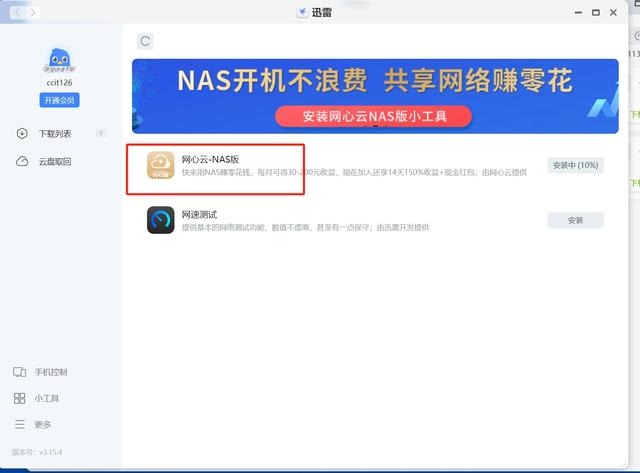Open 下载列表 in the sidebar
This screenshot has height=473, width=640.
pos(55,133)
